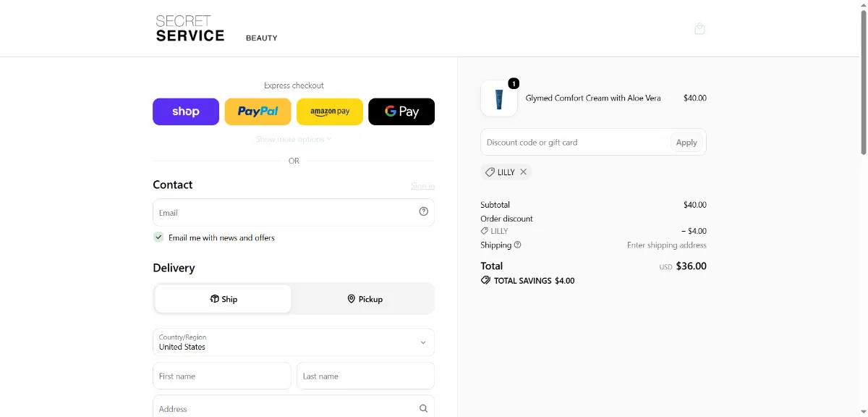Open the Country/Region dropdown
The height and width of the screenshot is (417, 868).
point(294,342)
